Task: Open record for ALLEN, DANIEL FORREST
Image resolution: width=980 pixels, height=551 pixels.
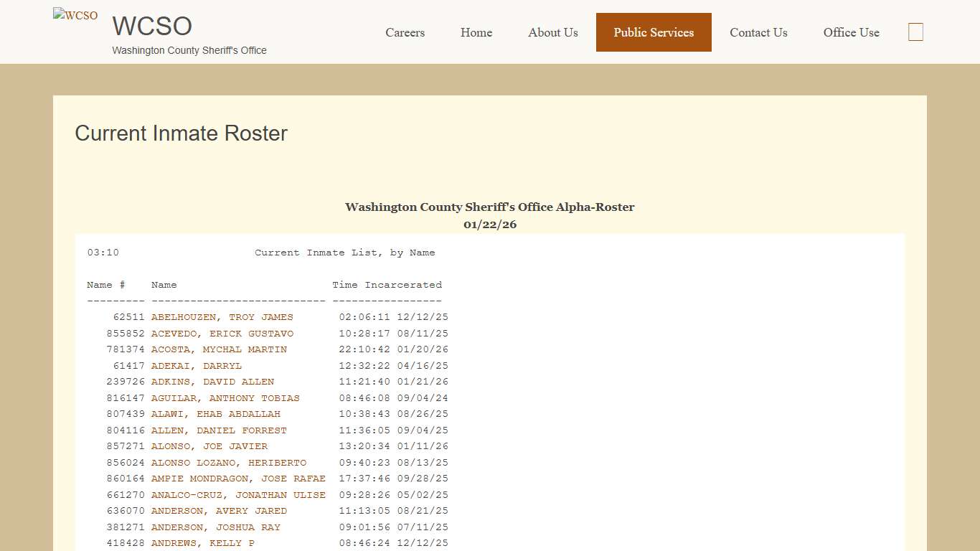Action: click(219, 430)
